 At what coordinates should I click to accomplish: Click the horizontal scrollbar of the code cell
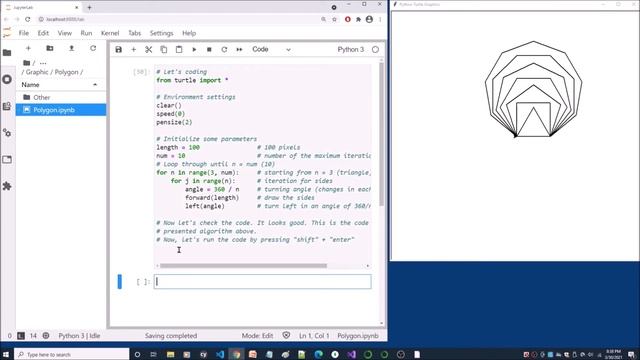pyautogui.click(x=243, y=266)
